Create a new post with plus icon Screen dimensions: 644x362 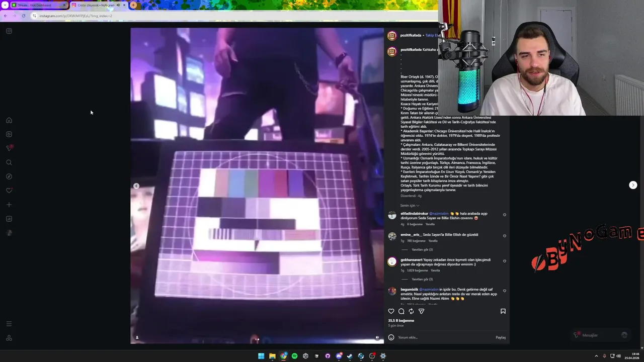coord(9,205)
